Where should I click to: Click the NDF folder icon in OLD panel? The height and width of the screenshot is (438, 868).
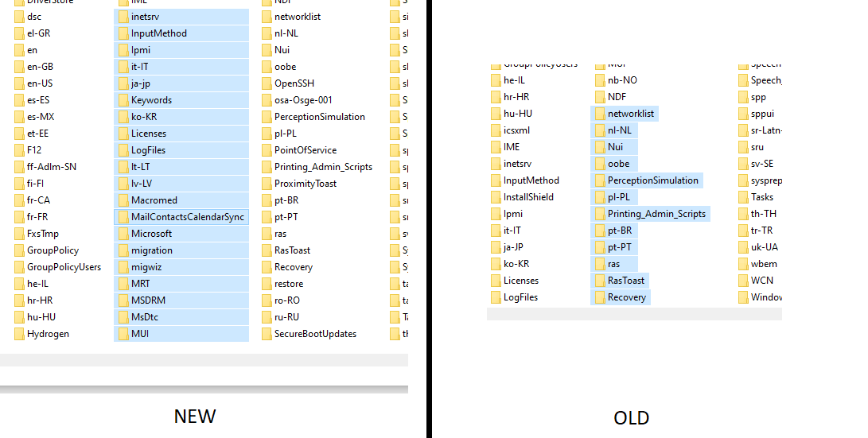coord(600,97)
